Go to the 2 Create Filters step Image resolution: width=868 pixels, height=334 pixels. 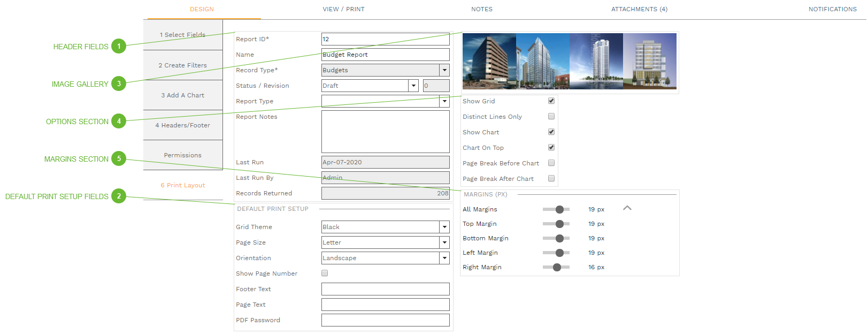182,65
